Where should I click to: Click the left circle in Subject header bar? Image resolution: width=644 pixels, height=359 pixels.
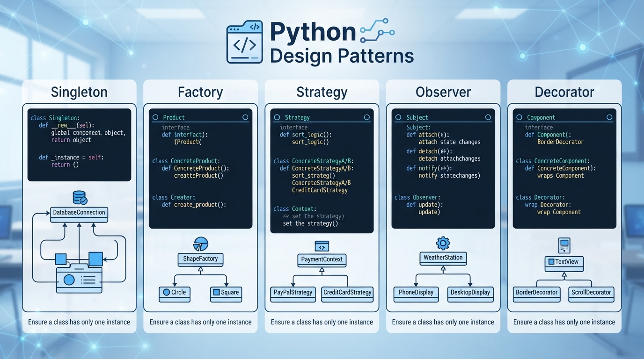pyautogui.click(x=398, y=117)
